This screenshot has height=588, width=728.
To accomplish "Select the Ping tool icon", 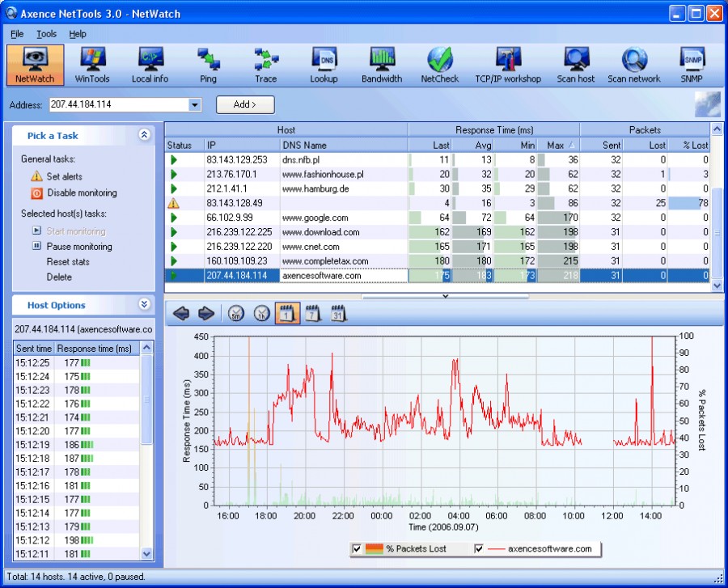I will 209,65.
